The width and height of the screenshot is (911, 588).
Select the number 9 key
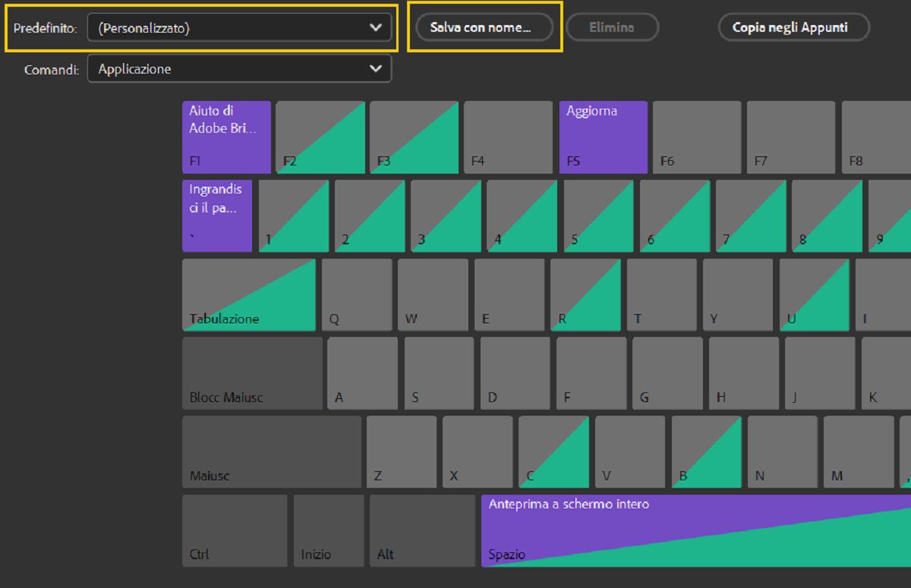(890, 216)
